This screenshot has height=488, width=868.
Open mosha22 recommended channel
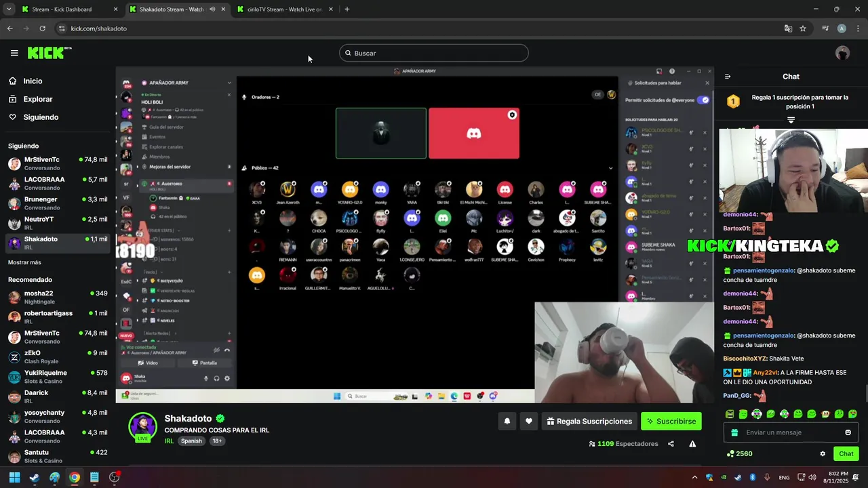[x=58, y=297]
